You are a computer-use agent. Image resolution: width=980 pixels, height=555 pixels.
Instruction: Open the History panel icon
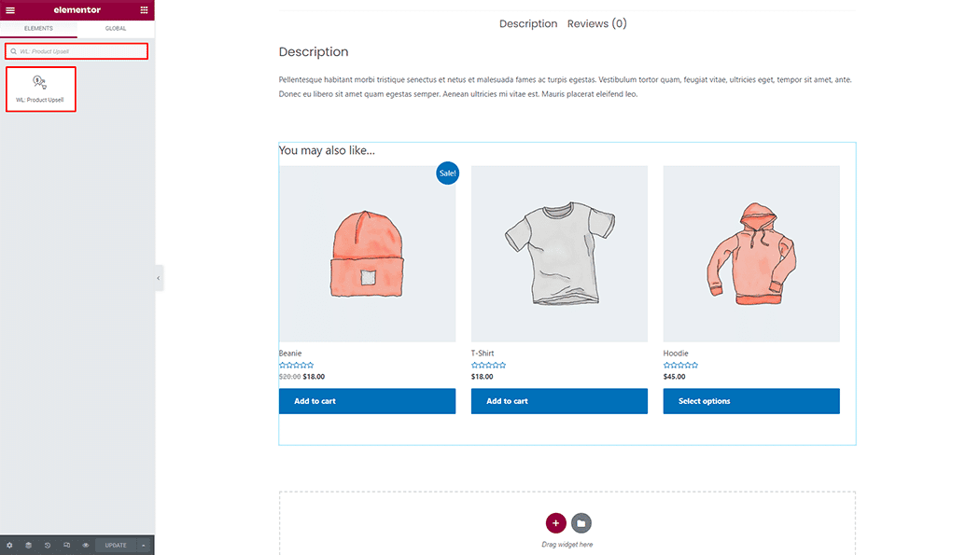tap(48, 545)
